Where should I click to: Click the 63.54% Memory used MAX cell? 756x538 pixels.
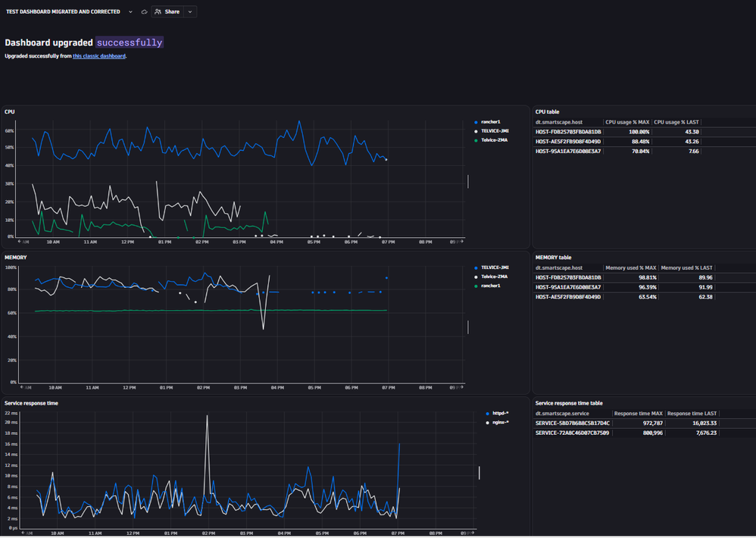[648, 296]
